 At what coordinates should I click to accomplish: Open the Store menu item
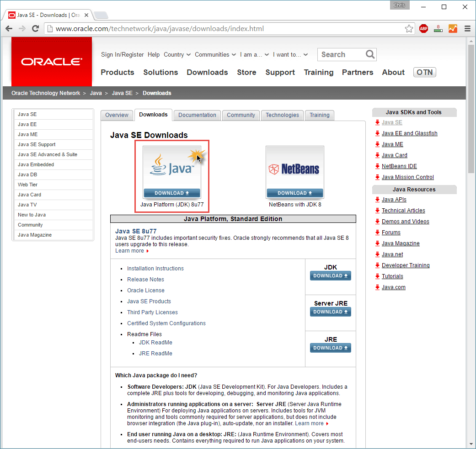246,72
